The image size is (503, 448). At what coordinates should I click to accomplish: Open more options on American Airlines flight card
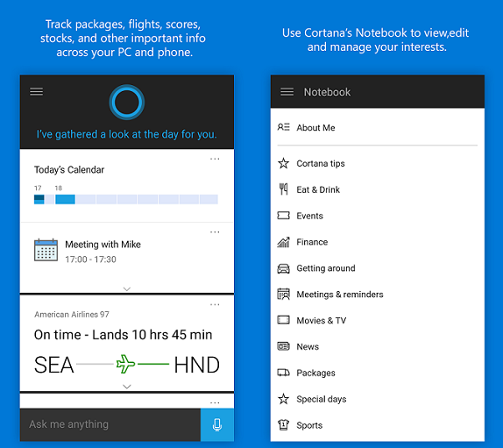point(215,304)
